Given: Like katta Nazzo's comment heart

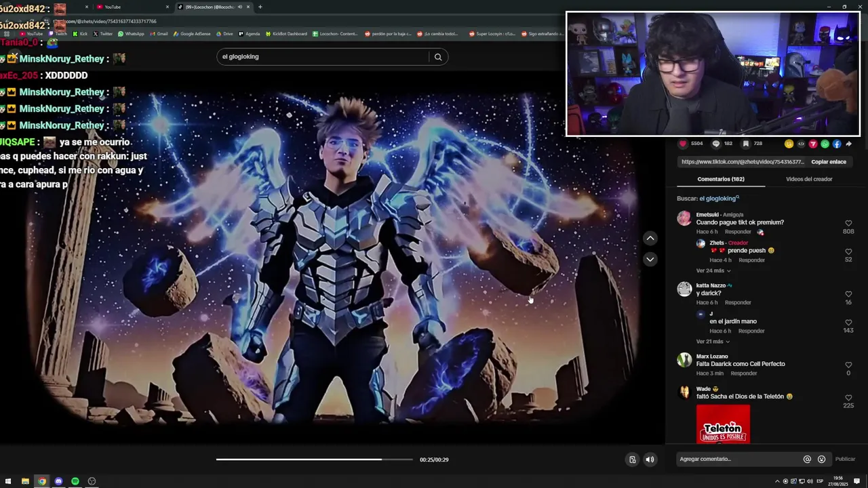Looking at the screenshot, I should click(848, 295).
